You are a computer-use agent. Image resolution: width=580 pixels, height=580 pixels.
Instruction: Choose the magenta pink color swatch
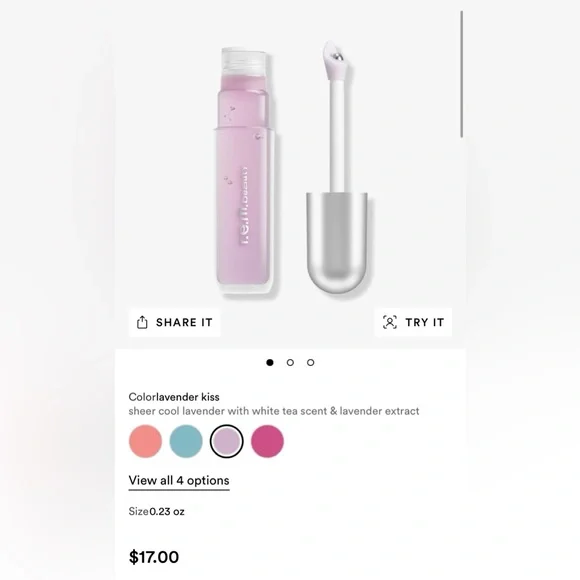point(267,441)
